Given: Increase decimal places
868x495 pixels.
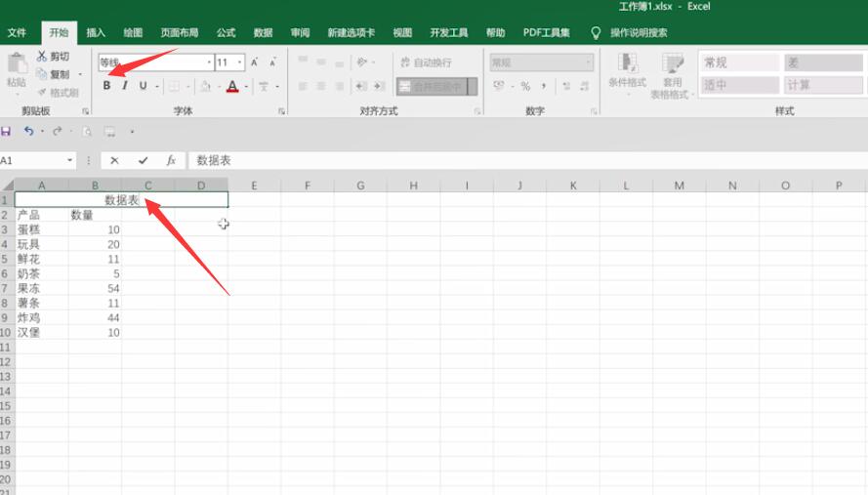Looking at the screenshot, I should (566, 86).
